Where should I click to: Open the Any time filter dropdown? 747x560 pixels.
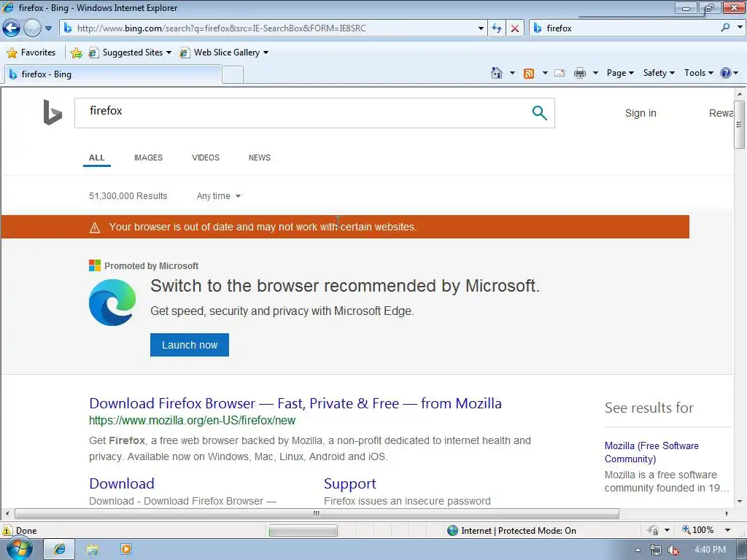pos(218,196)
